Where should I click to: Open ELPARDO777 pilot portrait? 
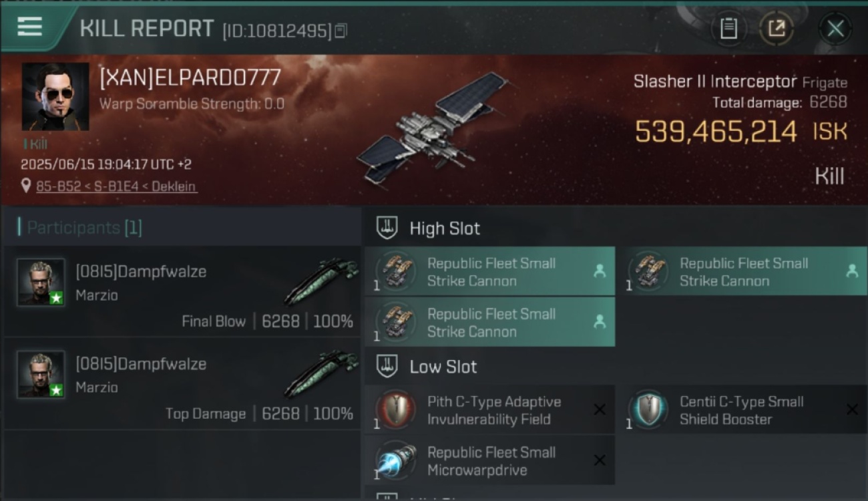[x=55, y=96]
